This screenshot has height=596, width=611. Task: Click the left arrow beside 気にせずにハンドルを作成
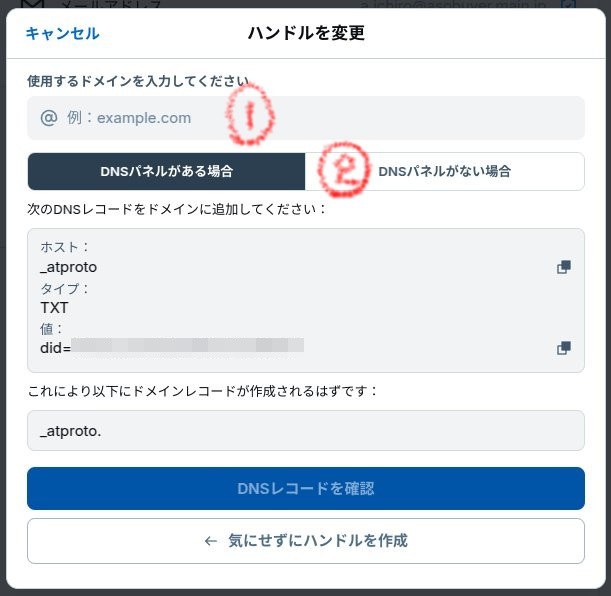[x=210, y=541]
